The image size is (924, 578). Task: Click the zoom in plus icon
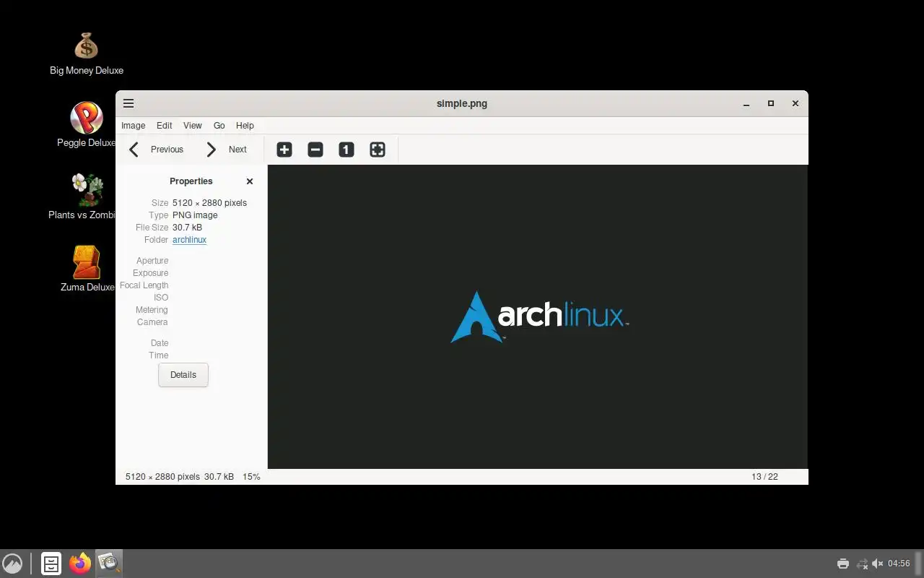pyautogui.click(x=284, y=150)
